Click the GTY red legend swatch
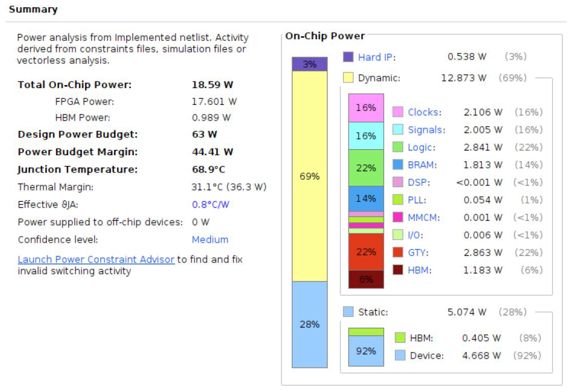 [x=397, y=252]
